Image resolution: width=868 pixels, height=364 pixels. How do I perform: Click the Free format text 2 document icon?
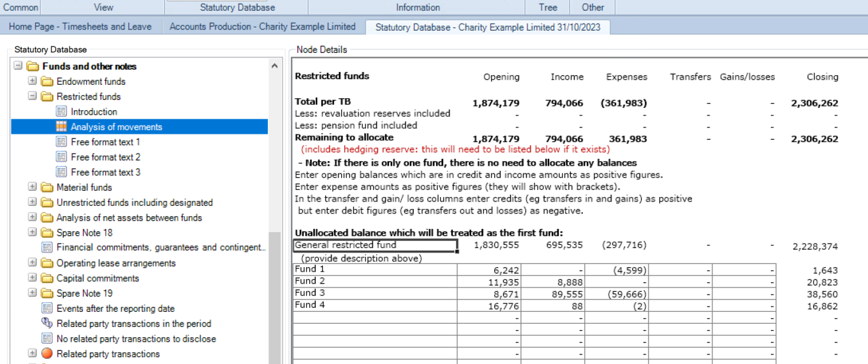tap(61, 157)
